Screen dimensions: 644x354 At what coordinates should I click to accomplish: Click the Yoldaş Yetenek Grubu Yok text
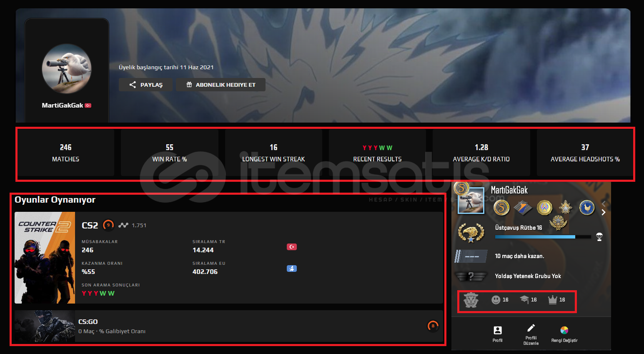(x=528, y=276)
